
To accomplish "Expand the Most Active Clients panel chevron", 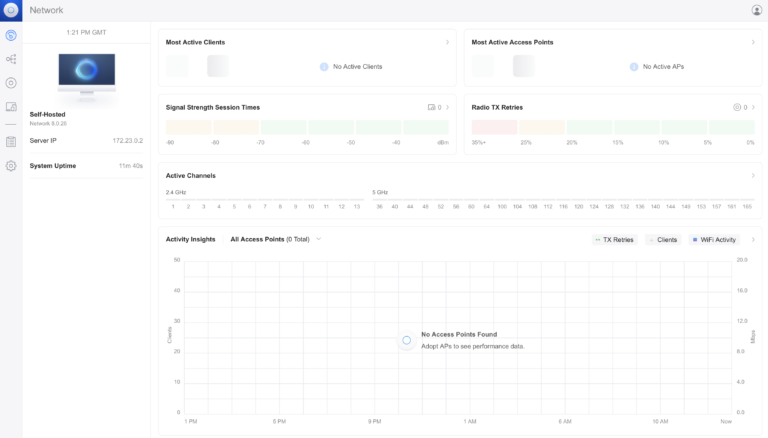I will click(x=447, y=42).
